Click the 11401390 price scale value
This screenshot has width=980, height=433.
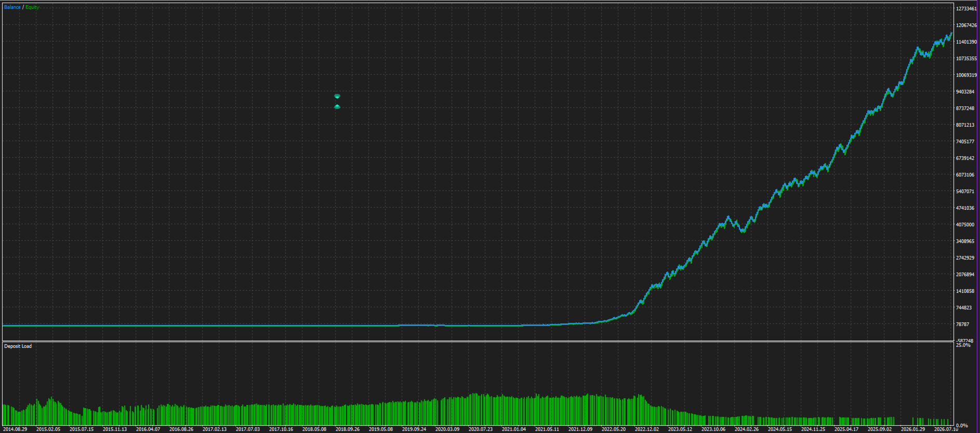coord(966,42)
